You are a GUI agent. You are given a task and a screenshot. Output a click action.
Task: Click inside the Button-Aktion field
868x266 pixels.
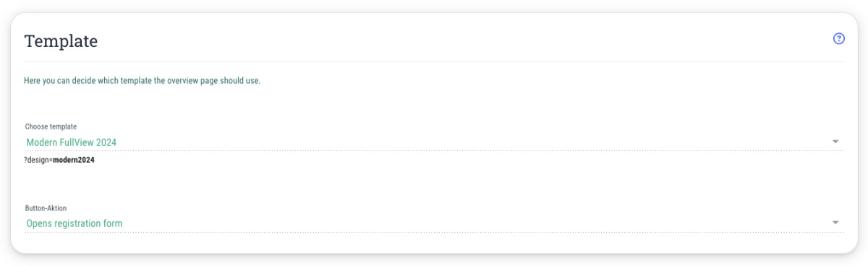[434, 223]
